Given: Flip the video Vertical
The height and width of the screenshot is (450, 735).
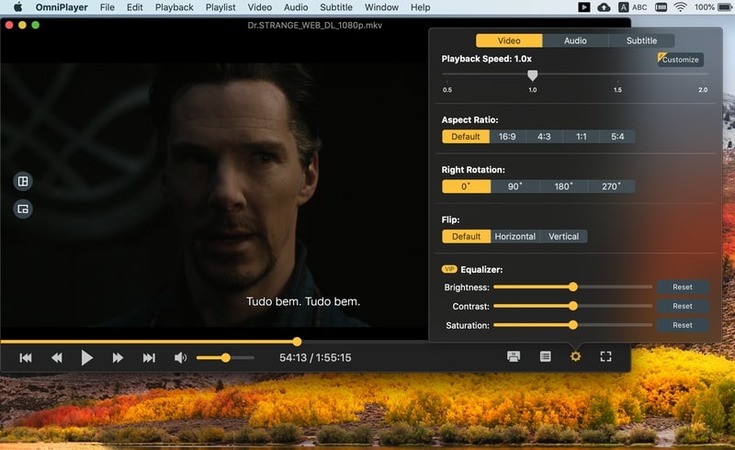Looking at the screenshot, I should [x=563, y=236].
